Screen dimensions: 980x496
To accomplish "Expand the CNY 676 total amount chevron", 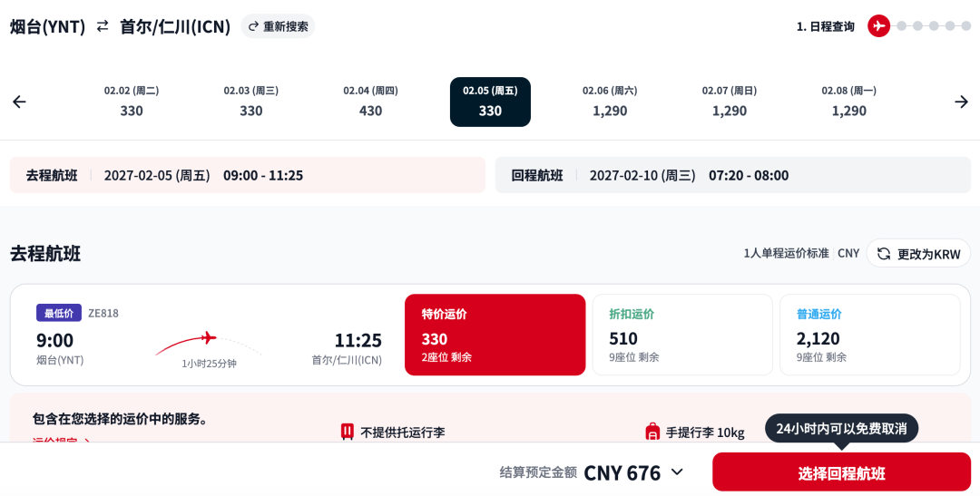I will point(677,472).
